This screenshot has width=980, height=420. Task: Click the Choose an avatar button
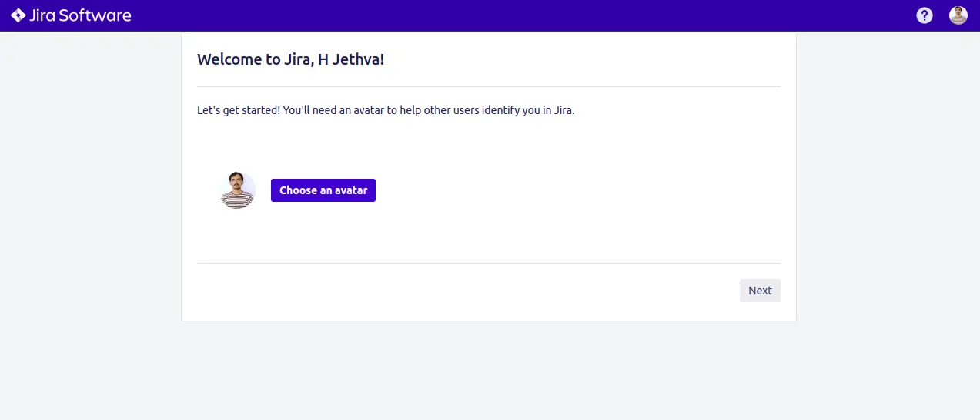click(x=323, y=190)
